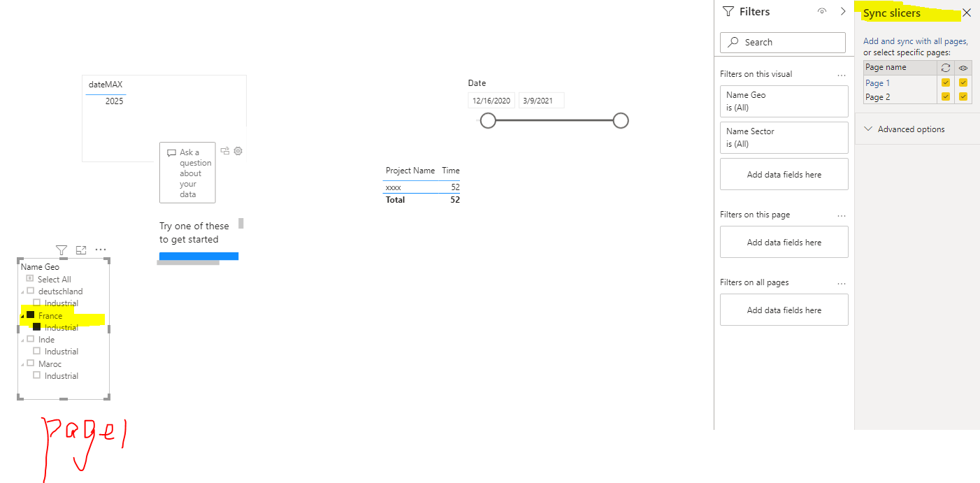Open Filters on this page ellipsis menu
This screenshot has width=980, height=483.
click(x=842, y=215)
